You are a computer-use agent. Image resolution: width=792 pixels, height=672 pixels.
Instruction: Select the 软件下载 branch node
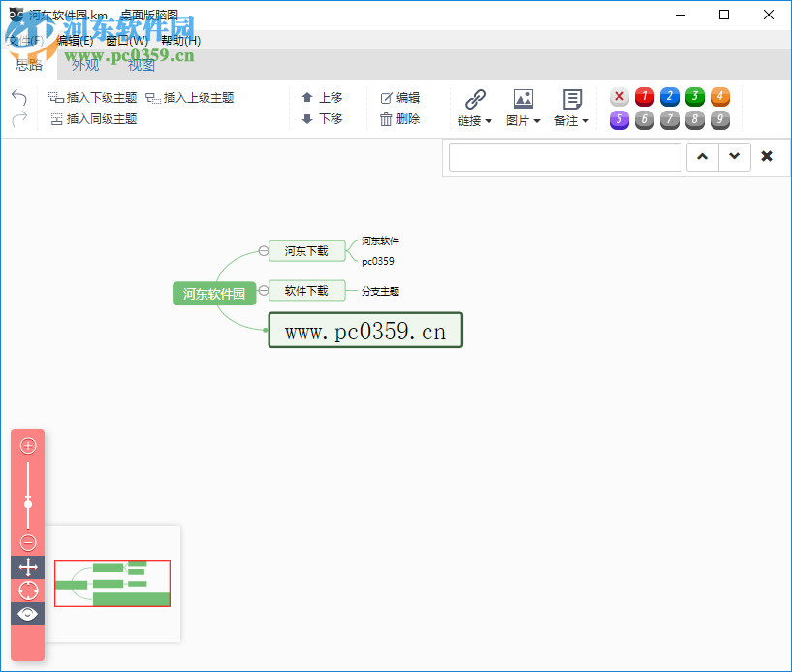coord(306,291)
